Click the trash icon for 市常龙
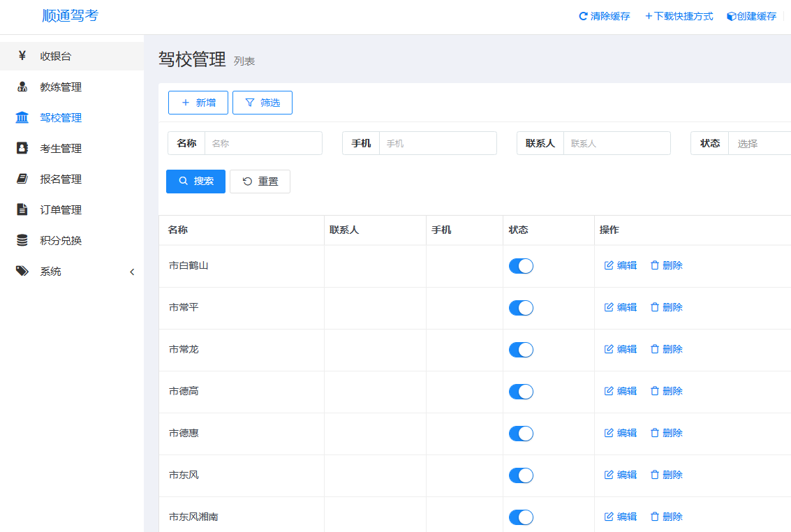 pos(655,349)
